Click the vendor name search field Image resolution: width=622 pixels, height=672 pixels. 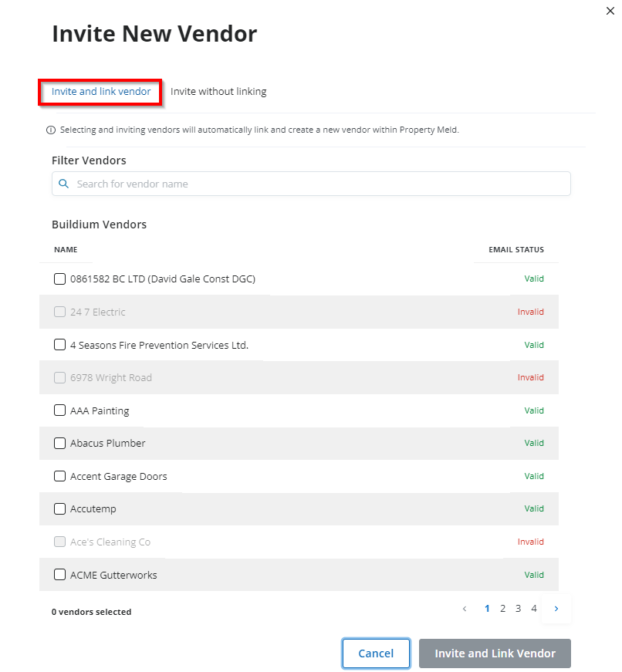click(x=316, y=184)
